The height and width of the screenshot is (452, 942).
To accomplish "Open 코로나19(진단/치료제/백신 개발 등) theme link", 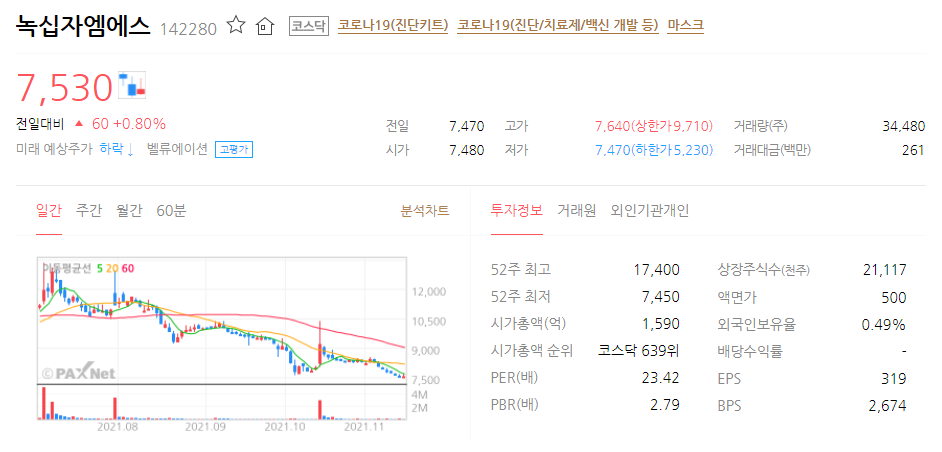I will tap(558, 25).
